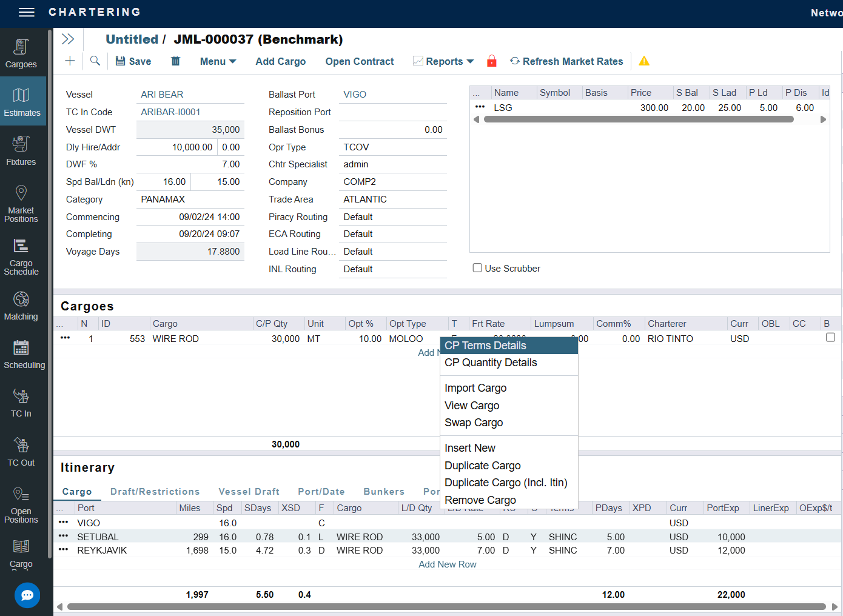
Task: Click the search magnifier icon
Action: (x=95, y=61)
